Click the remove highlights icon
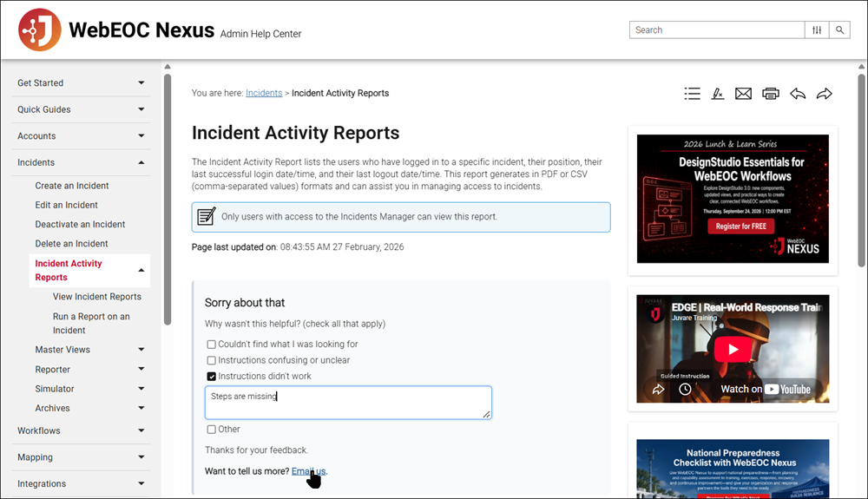Screen dimensions: 868x499 click(x=718, y=94)
